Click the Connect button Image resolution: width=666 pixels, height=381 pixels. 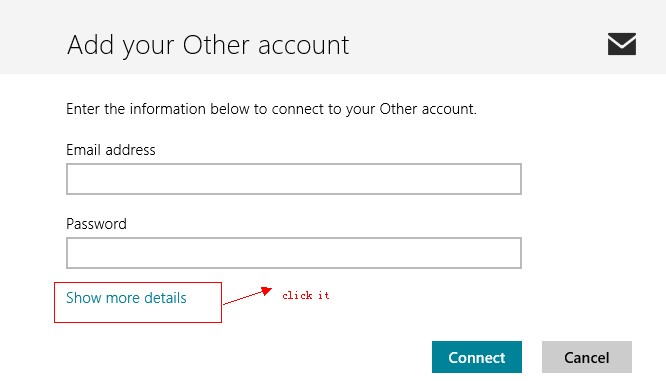pos(477,357)
